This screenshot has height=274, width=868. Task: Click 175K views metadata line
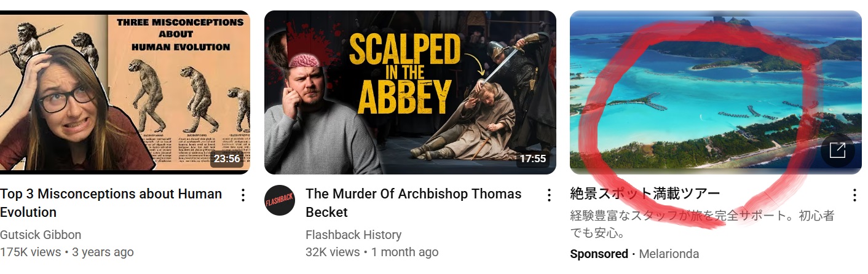(66, 252)
